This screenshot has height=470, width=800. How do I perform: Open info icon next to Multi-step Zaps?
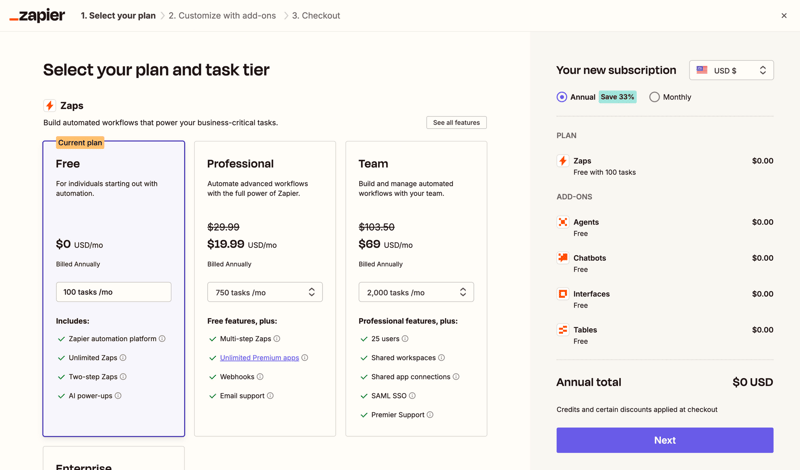click(x=277, y=338)
